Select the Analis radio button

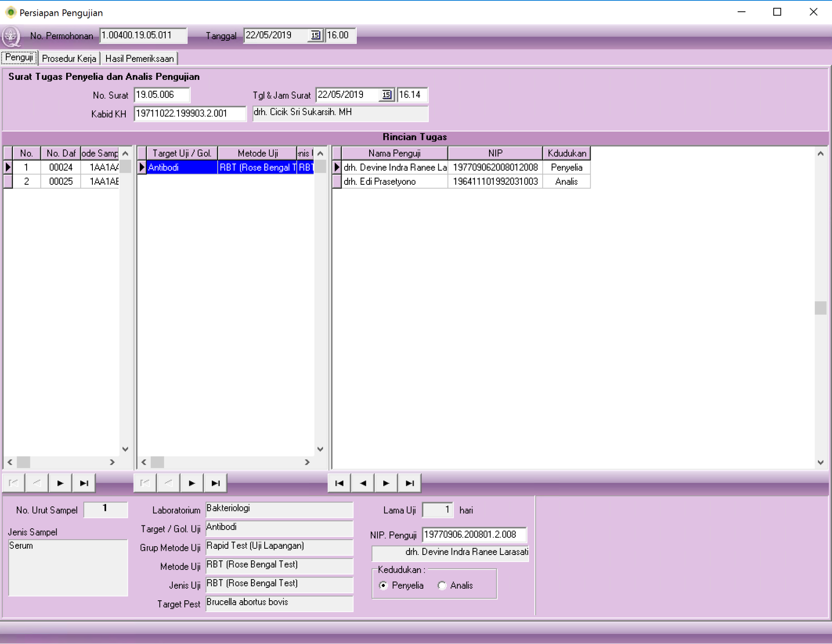point(442,585)
